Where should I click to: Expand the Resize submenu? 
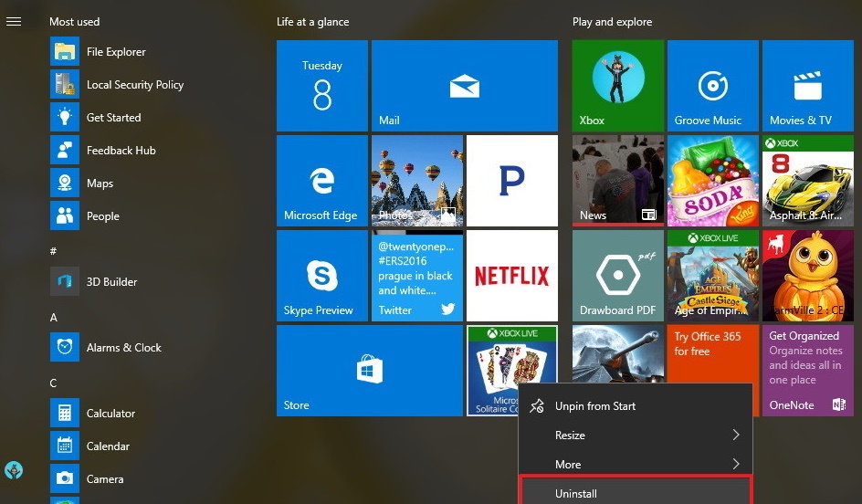tap(636, 436)
